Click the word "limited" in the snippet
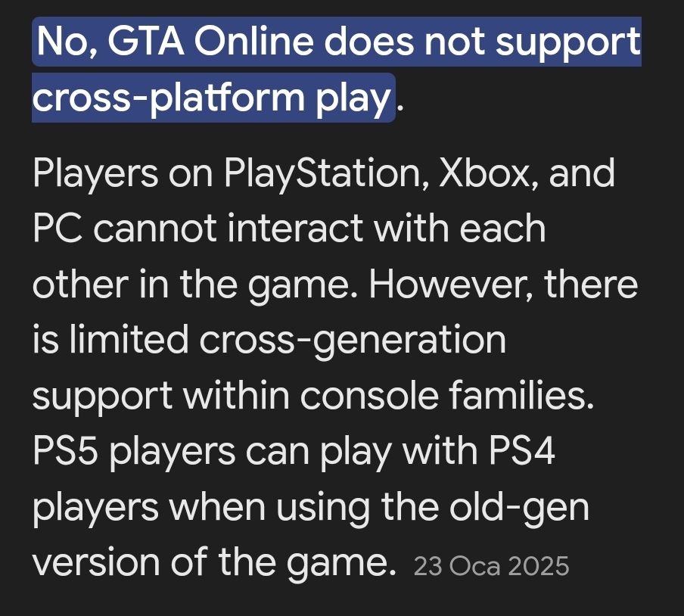This screenshot has width=684, height=616. click(x=129, y=340)
